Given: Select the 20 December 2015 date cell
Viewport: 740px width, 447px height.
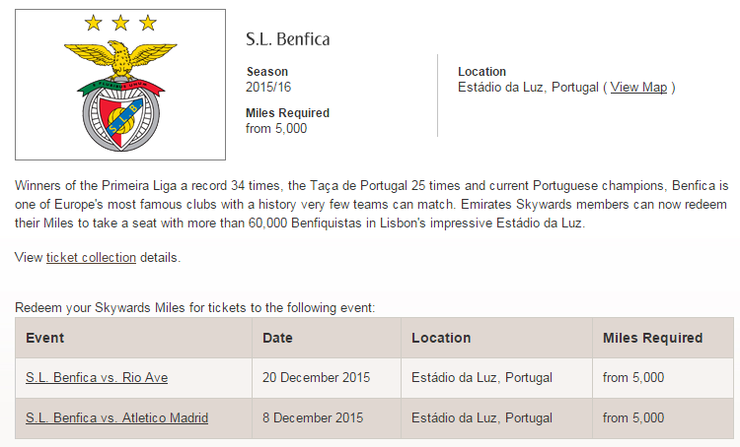Looking at the screenshot, I should pyautogui.click(x=316, y=378).
